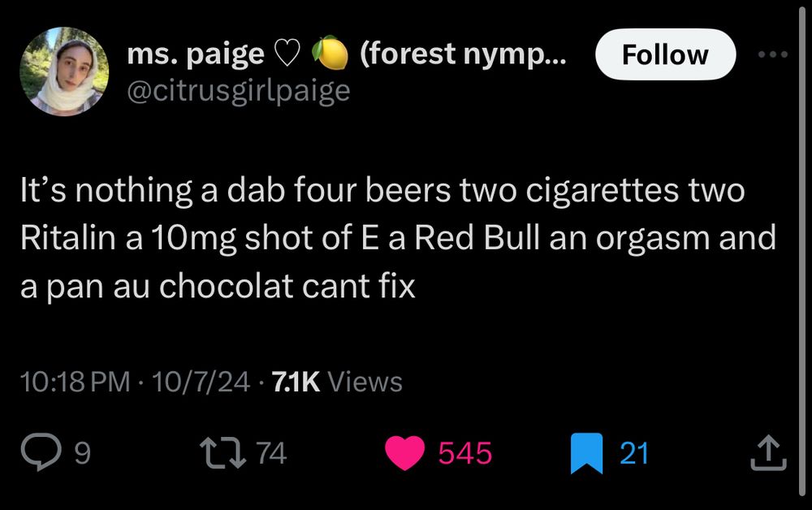Click the bookmark icon to unsave the tweet
Screen dimensions: 812x510
(x=586, y=453)
